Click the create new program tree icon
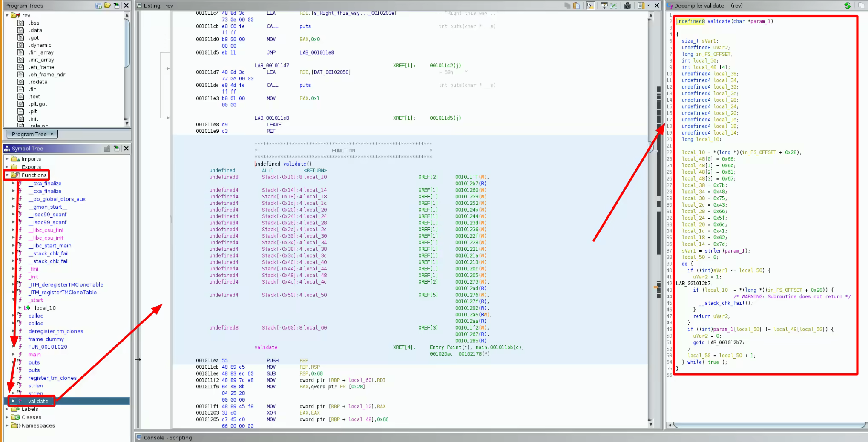868x442 pixels. point(99,6)
